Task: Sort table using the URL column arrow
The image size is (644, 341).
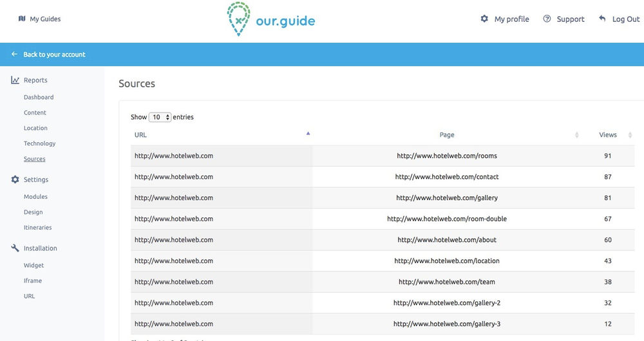Action: (x=308, y=133)
